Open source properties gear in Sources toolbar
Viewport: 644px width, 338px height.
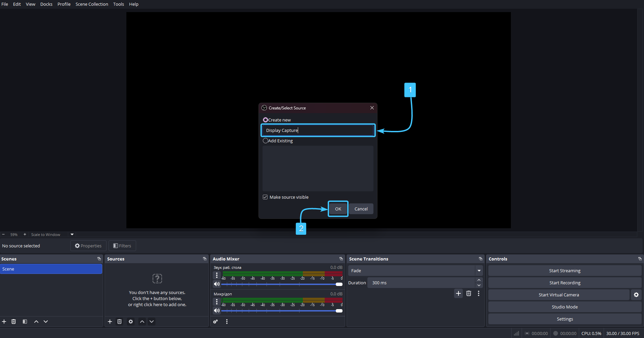click(x=131, y=322)
